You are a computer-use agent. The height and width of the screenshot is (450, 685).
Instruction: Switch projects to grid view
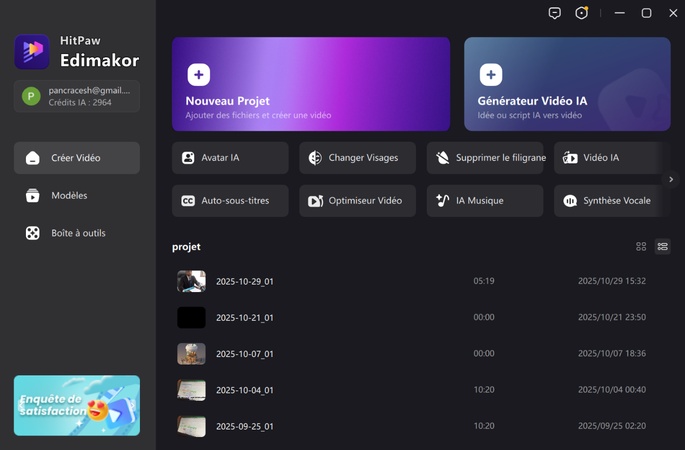(641, 247)
